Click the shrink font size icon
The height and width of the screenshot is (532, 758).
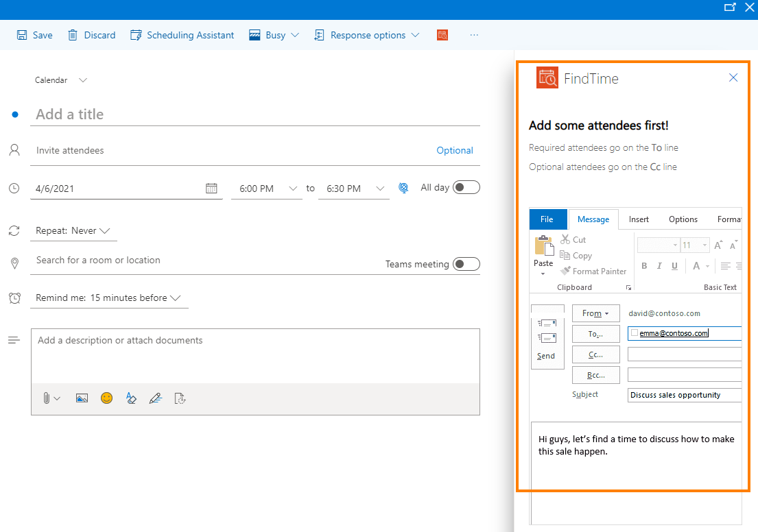click(734, 245)
